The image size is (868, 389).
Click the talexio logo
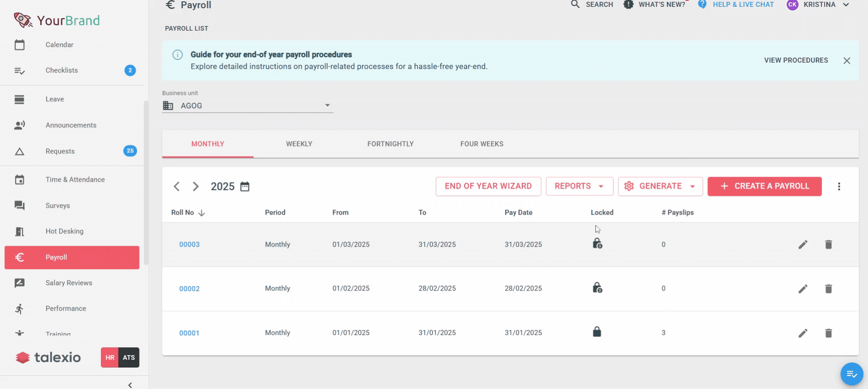[48, 357]
